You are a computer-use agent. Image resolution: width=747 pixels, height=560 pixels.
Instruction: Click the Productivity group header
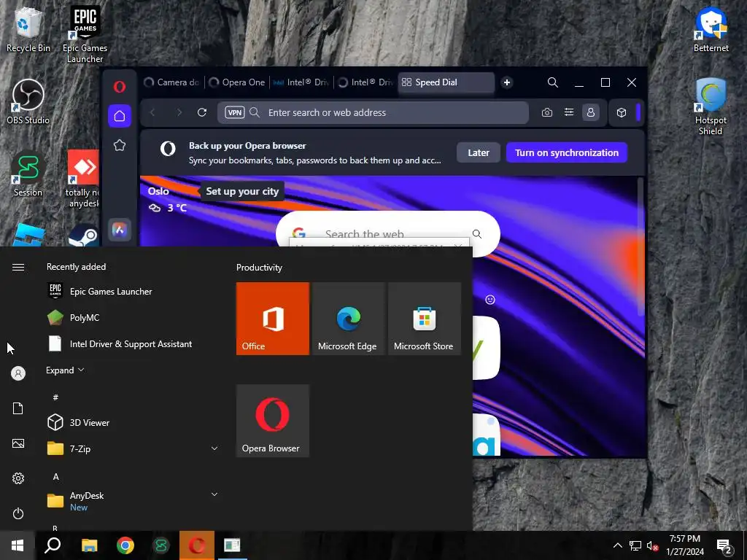click(259, 268)
